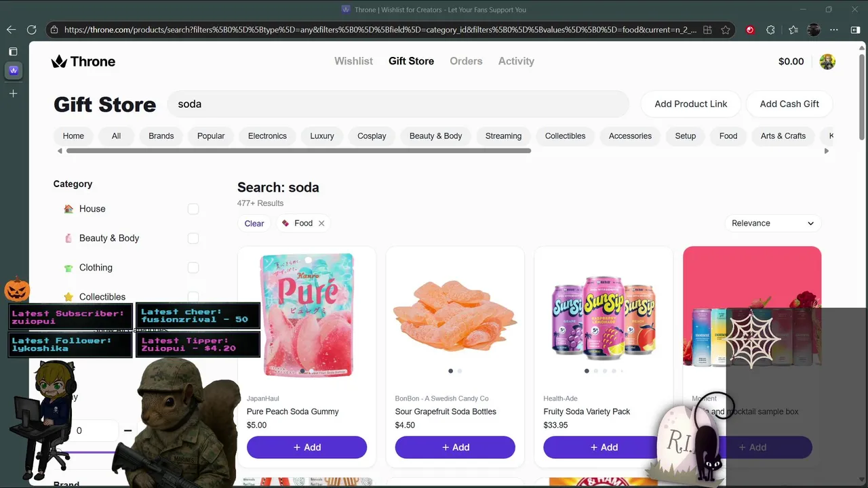Open the browser extensions puzzle icon
868x488 pixels.
coord(770,30)
